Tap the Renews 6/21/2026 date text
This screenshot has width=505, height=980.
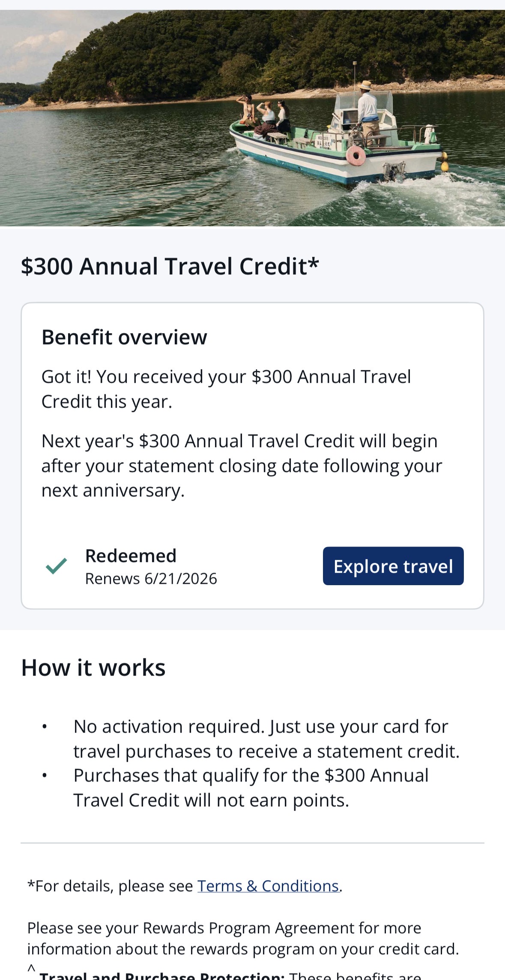tap(151, 579)
